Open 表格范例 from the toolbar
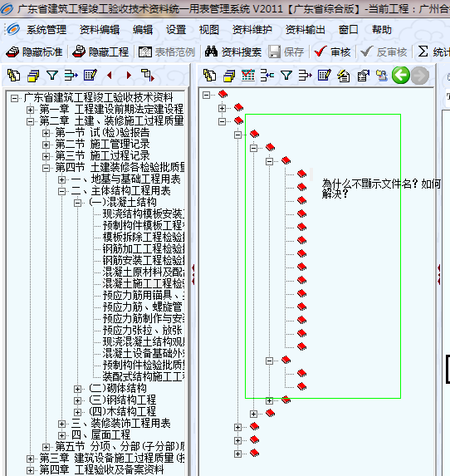This screenshot has height=476, width=450. coord(167,52)
